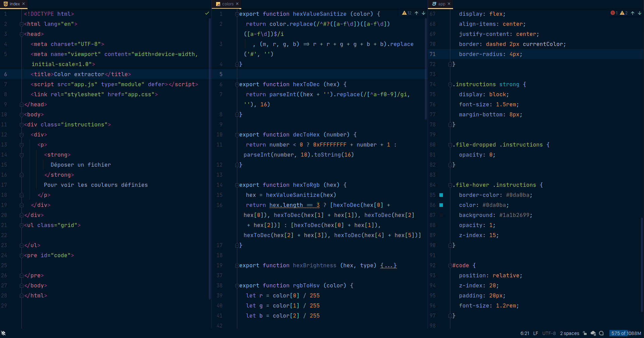This screenshot has width=644, height=338.
Task: Collapse the pre id code block
Action: point(21,256)
